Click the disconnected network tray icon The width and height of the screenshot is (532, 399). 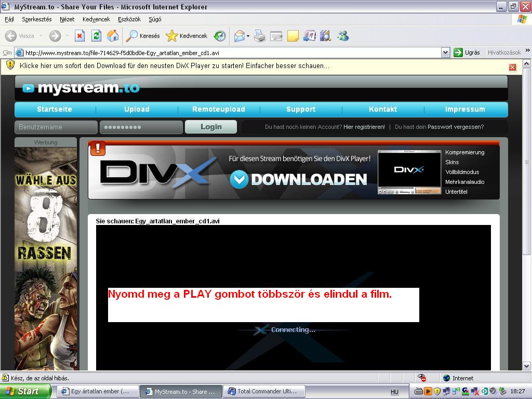point(475,391)
